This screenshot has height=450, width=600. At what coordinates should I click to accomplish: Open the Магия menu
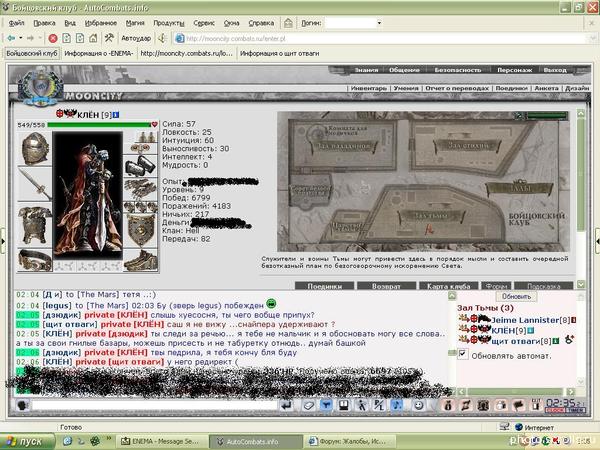pyautogui.click(x=135, y=23)
